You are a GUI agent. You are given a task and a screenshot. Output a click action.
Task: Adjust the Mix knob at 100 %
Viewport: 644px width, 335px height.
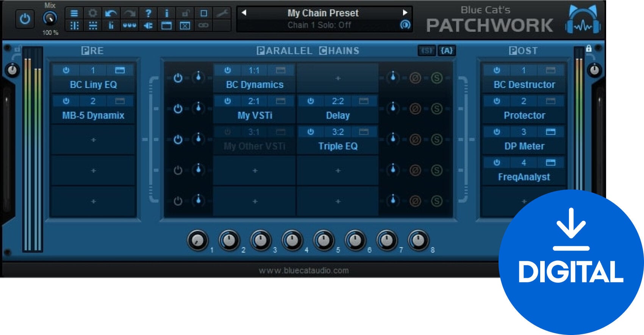click(50, 18)
